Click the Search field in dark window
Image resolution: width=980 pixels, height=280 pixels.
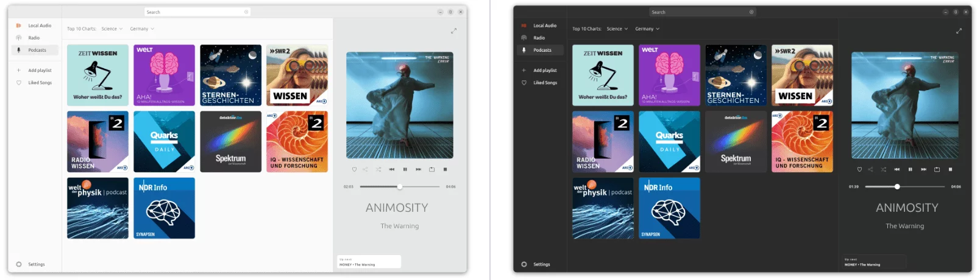[x=703, y=12]
